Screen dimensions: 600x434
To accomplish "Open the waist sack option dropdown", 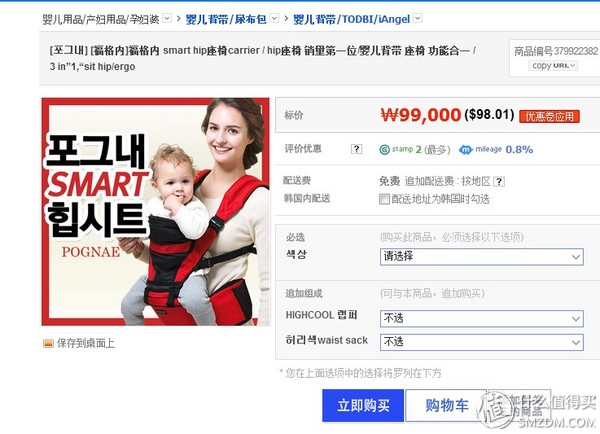I will tap(482, 342).
